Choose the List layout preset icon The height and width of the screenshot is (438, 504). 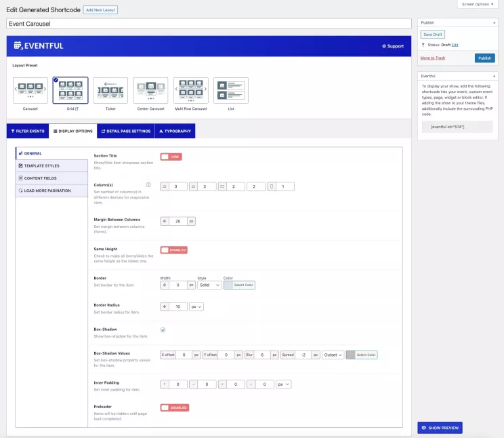(231, 90)
